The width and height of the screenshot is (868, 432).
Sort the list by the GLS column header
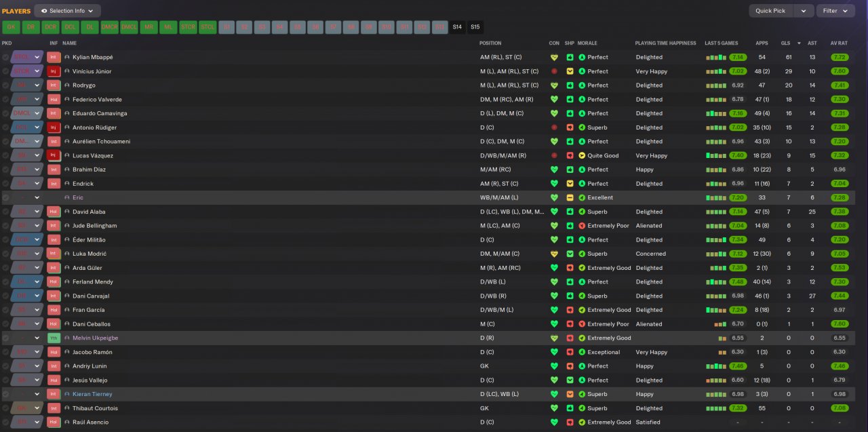pos(785,43)
